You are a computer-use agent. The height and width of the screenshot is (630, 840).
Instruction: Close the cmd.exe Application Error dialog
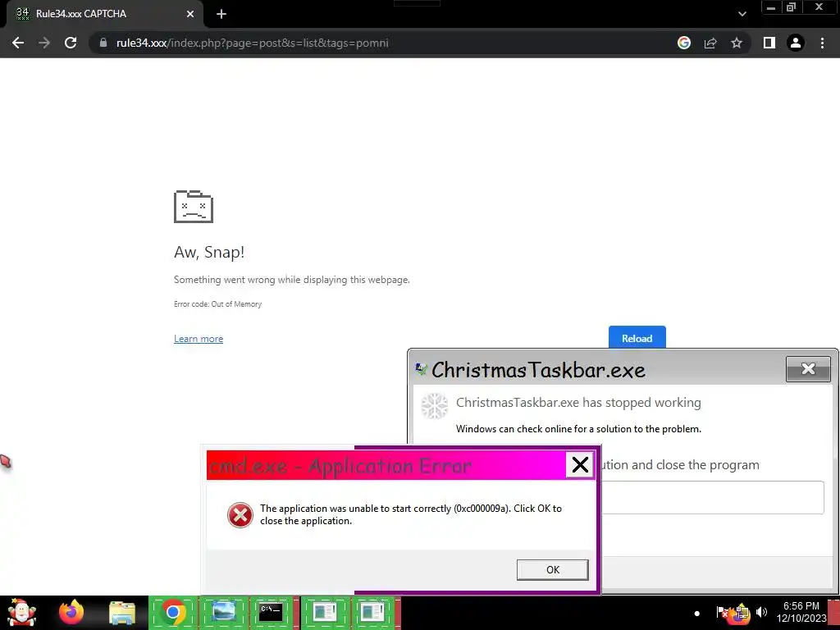click(580, 465)
